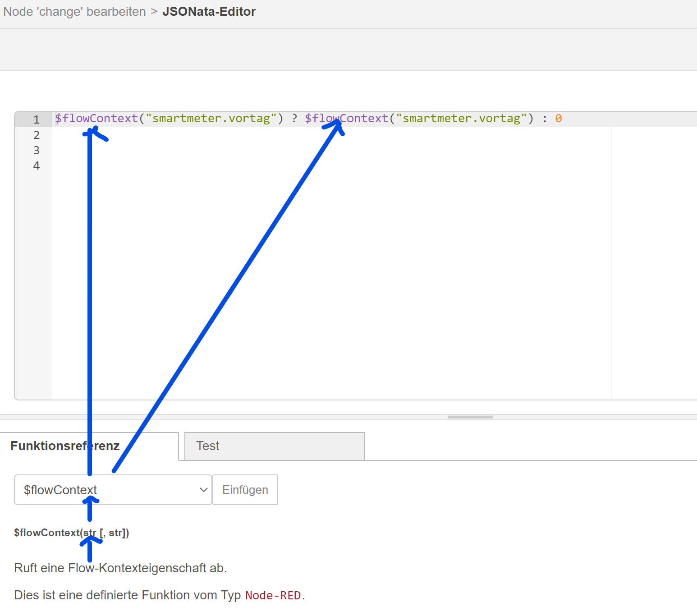
Task: Click line number 1 in the gutter
Action: point(37,120)
